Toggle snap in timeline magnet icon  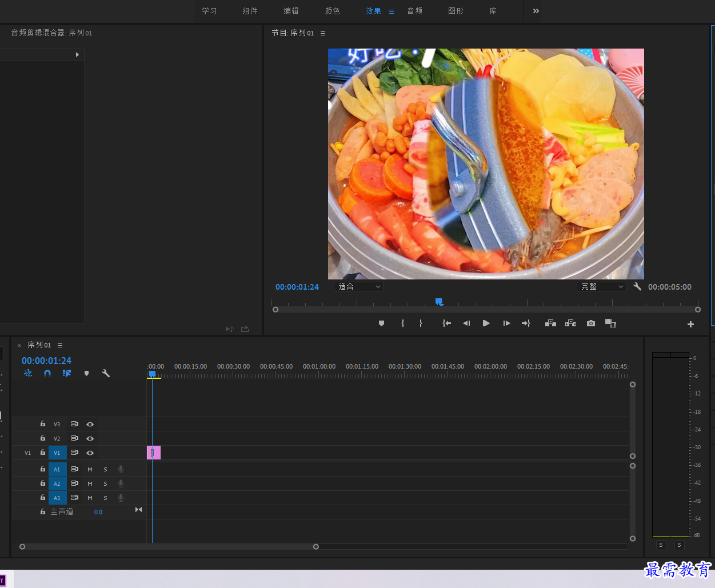click(x=47, y=373)
